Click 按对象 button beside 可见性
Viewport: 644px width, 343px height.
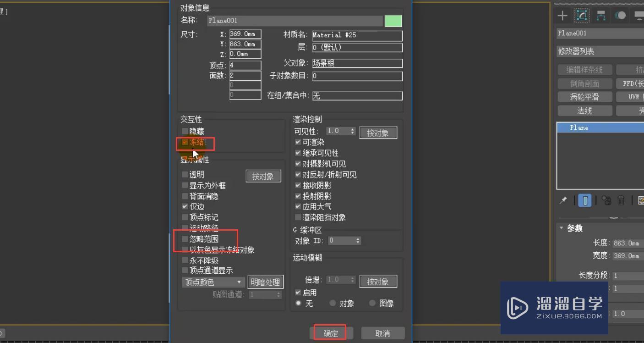pos(378,133)
